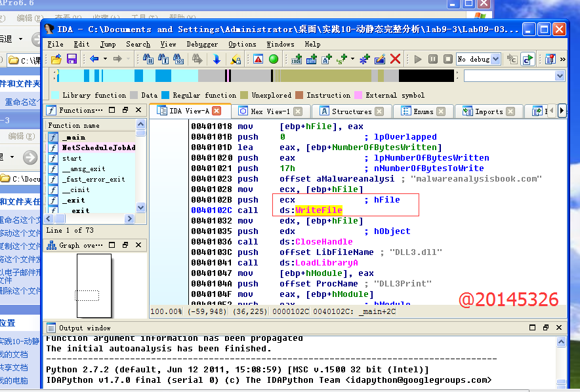Click the blue down-arrow jump icon
This screenshot has width=580, height=392.
(217, 59)
